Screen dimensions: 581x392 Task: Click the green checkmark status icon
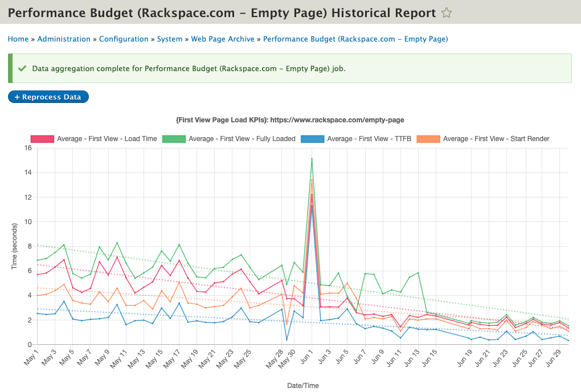(22, 68)
